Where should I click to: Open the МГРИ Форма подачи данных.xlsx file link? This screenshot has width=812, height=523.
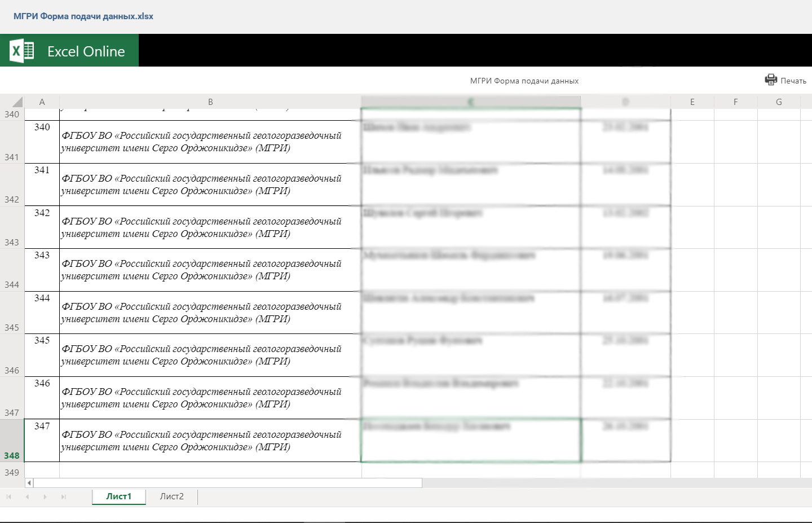tap(83, 16)
